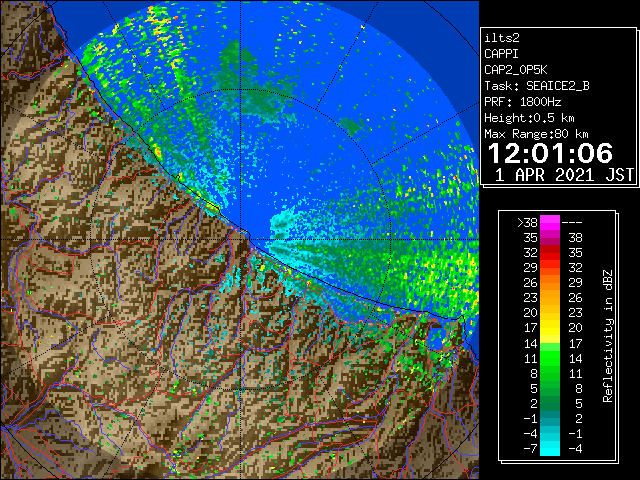Click the 'Max Range:80 km' line
This screenshot has width=640, height=480.
click(536, 134)
